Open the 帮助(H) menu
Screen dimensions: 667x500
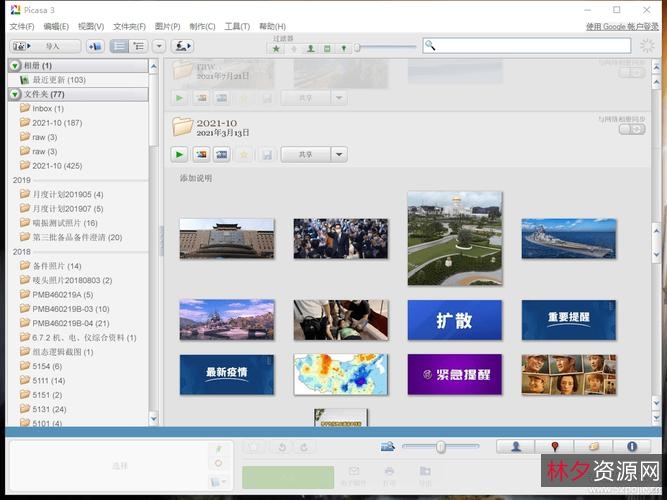[x=272, y=26]
